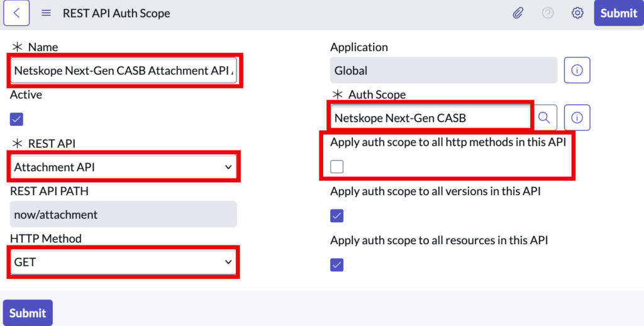644x326 pixels.
Task: Show info for Application Global record
Action: click(x=577, y=70)
